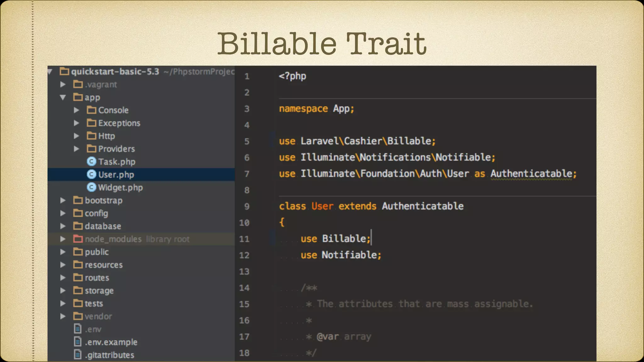The width and height of the screenshot is (644, 362).
Task: Expand the public folder arrow
Action: (63, 252)
